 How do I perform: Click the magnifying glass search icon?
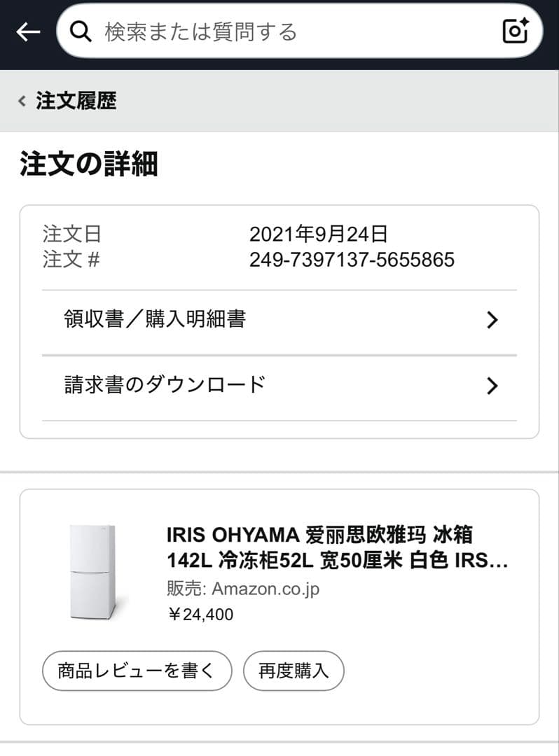pyautogui.click(x=81, y=31)
